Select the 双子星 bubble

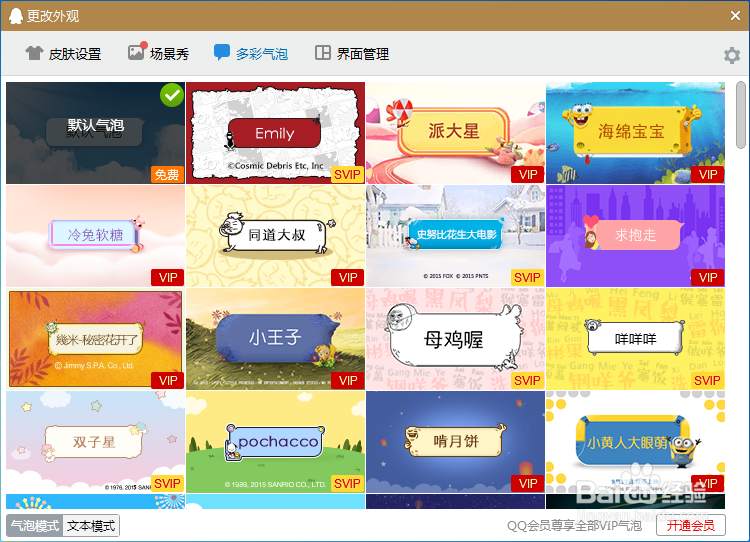click(x=95, y=442)
